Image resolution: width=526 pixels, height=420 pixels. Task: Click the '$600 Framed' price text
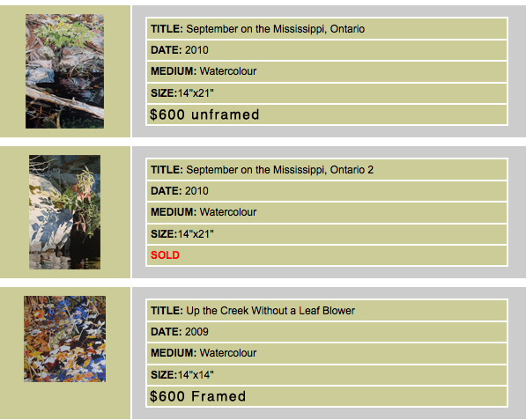click(197, 396)
